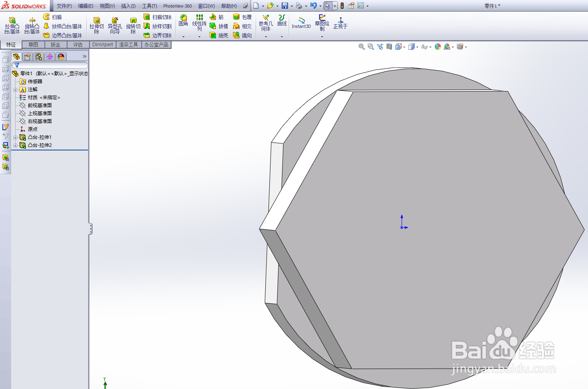Select the 旋转切除 revolved cut tool
The height and width of the screenshot is (389, 588).
133,25
